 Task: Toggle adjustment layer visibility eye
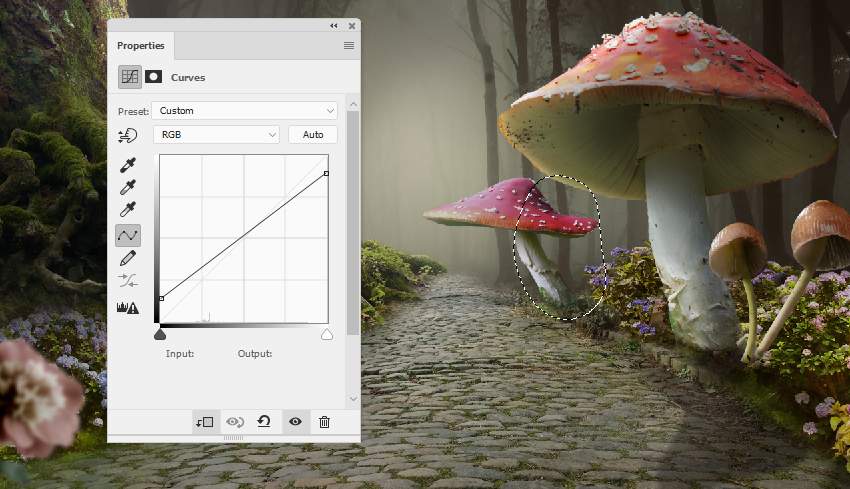pyautogui.click(x=295, y=422)
